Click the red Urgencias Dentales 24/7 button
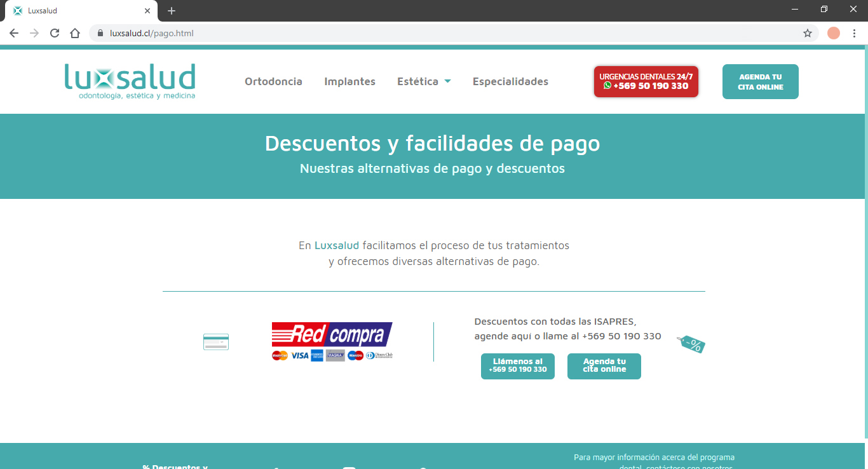 [646, 81]
